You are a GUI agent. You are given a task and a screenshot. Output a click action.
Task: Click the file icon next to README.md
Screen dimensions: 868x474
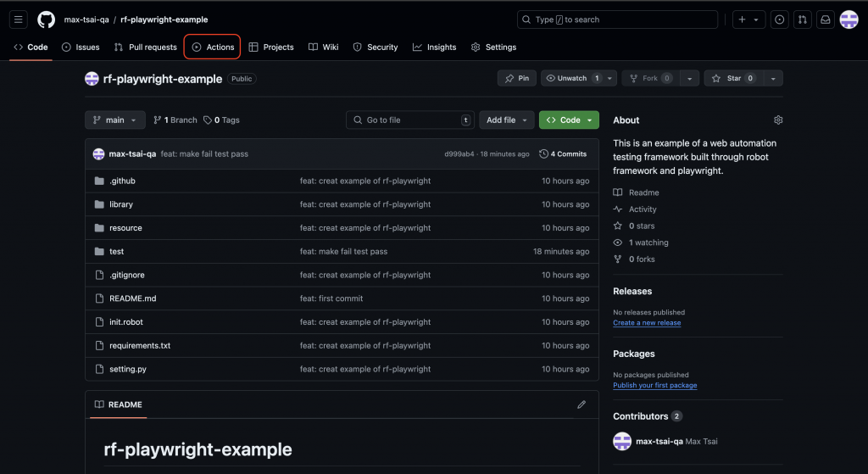point(100,298)
